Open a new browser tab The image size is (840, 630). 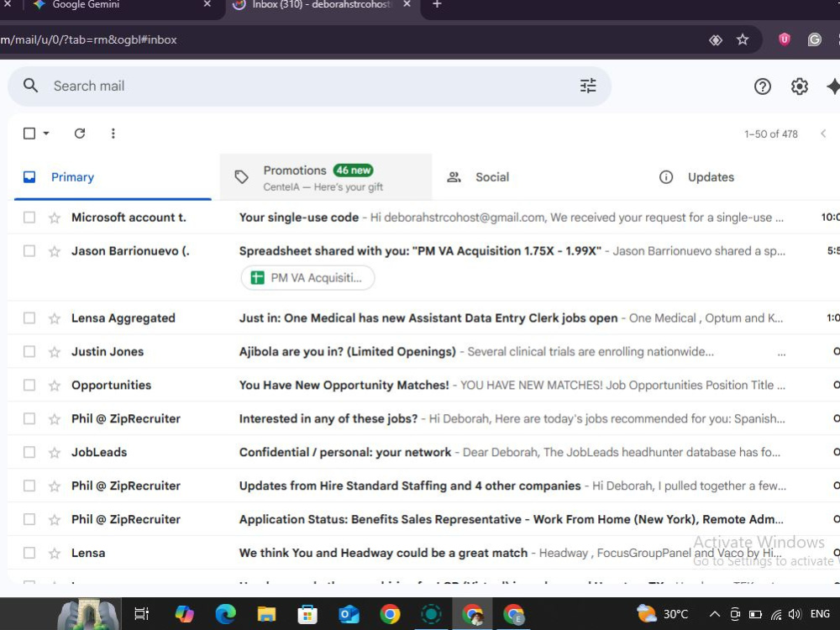point(437,4)
